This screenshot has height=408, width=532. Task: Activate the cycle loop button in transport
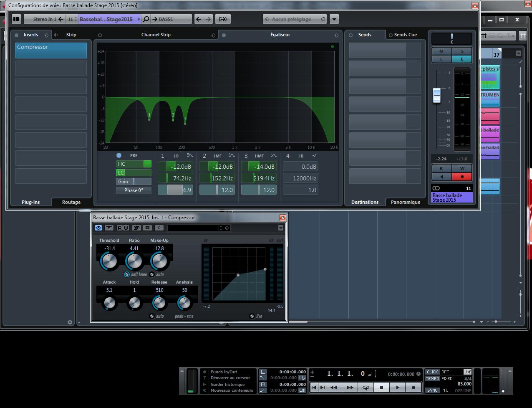pos(366,388)
